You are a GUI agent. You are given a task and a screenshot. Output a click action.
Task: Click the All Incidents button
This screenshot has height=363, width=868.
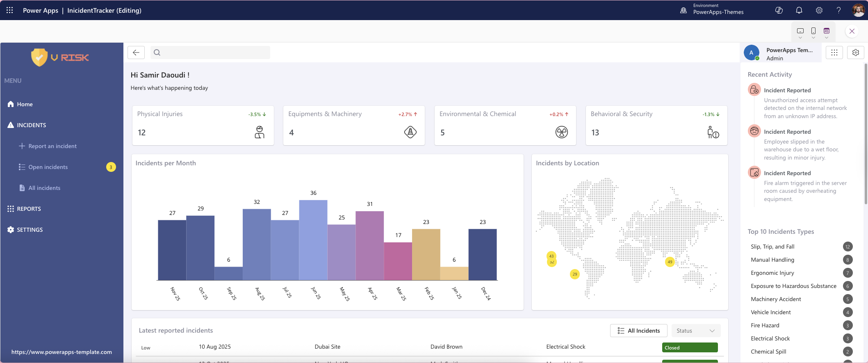click(638, 331)
